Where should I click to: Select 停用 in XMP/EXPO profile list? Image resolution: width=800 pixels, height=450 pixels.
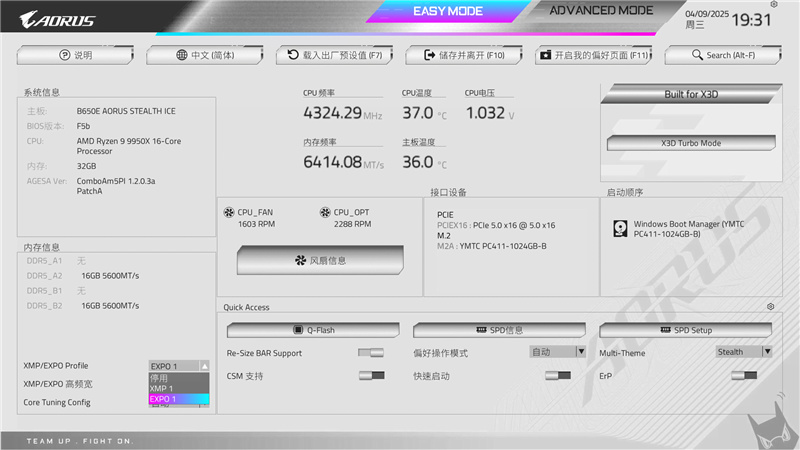[x=179, y=378]
